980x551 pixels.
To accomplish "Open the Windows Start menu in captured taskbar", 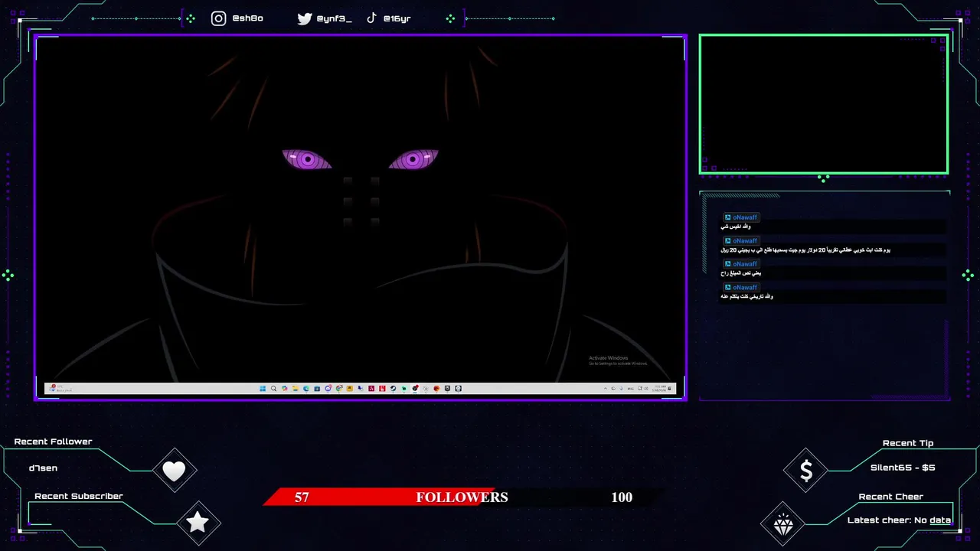I will [x=263, y=389].
